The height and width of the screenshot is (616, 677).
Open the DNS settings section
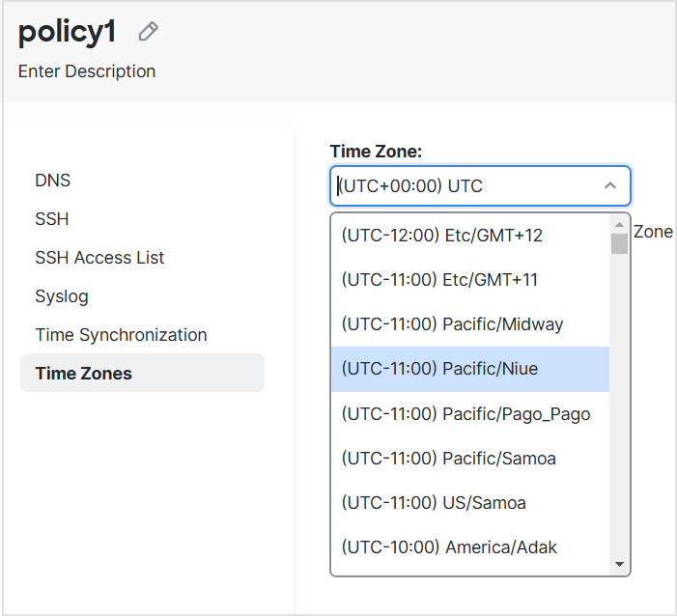[53, 181]
